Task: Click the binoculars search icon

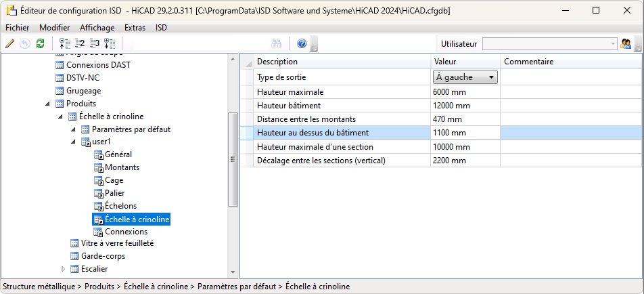Action: pyautogui.click(x=276, y=43)
